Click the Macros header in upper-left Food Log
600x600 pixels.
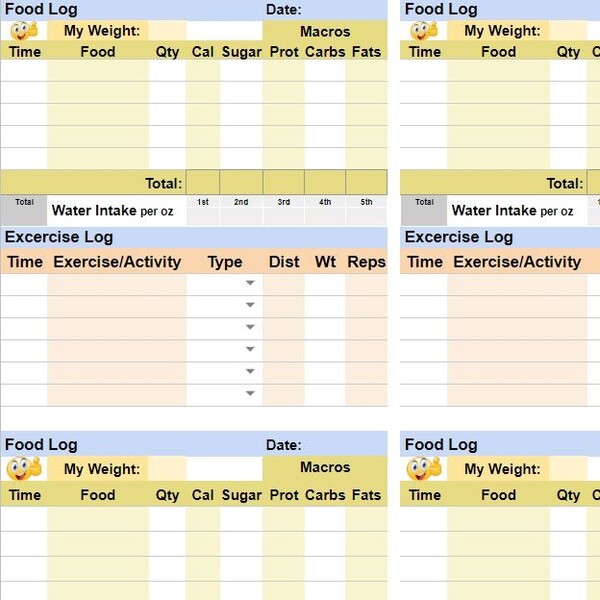pos(325,31)
